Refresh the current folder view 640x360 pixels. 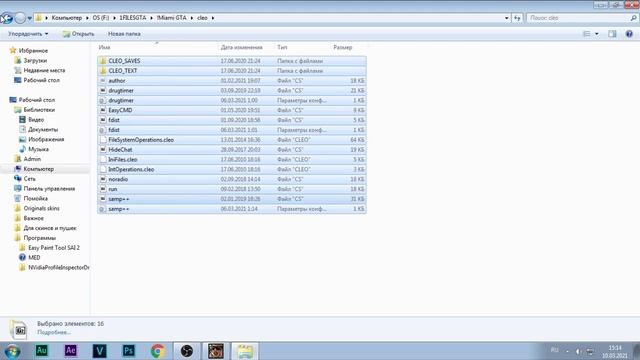coord(518,18)
